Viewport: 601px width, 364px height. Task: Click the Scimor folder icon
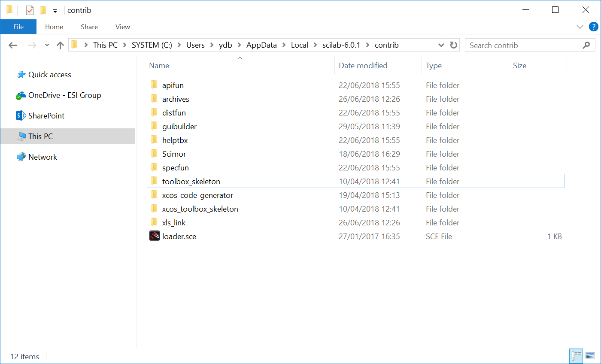(154, 154)
